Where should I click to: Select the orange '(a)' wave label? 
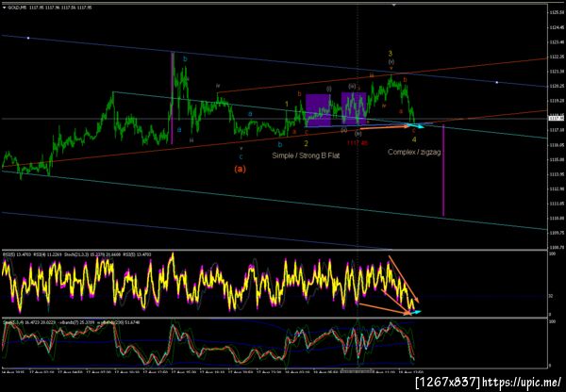pyautogui.click(x=240, y=169)
